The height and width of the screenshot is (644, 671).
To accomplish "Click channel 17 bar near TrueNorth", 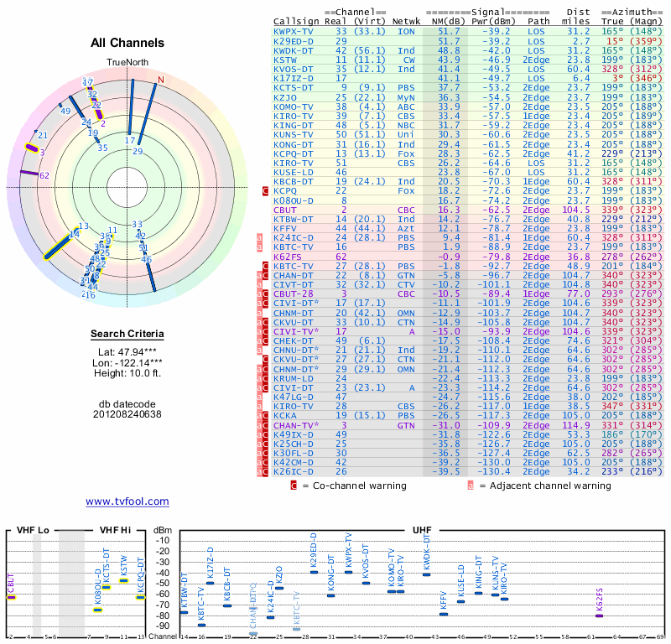I will (131, 107).
